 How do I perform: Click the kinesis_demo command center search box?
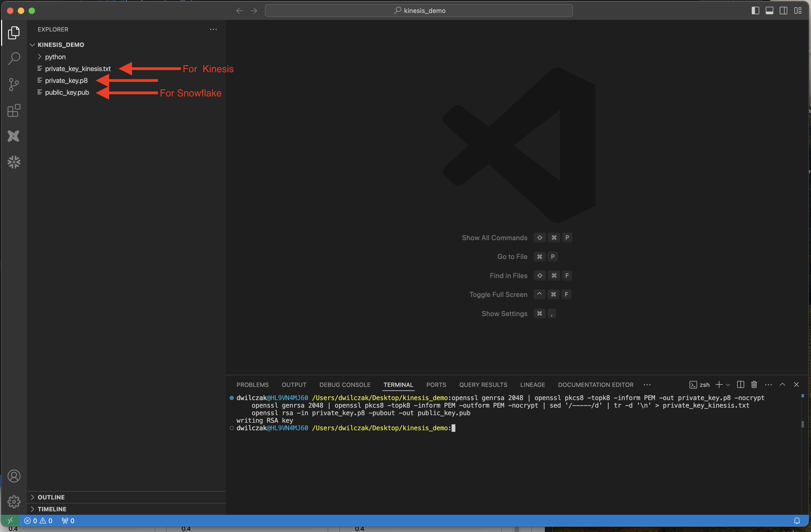coord(419,10)
